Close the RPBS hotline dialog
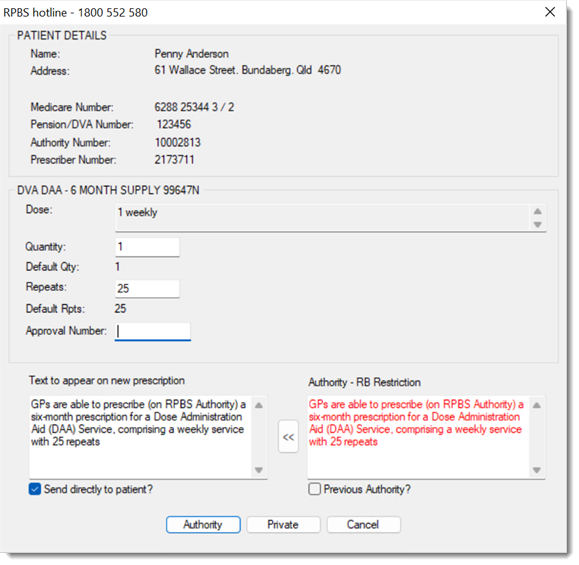This screenshot has height=565, width=579. (x=550, y=12)
